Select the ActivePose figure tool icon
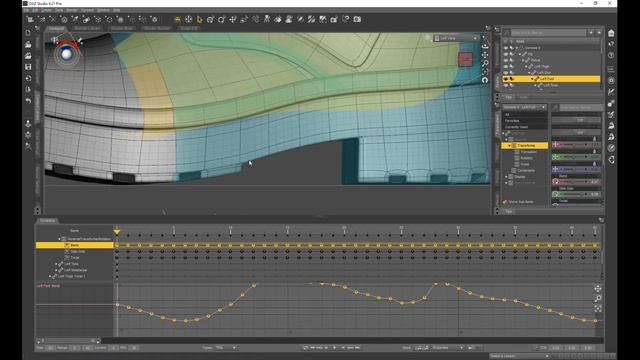640x360 pixels. click(x=267, y=19)
